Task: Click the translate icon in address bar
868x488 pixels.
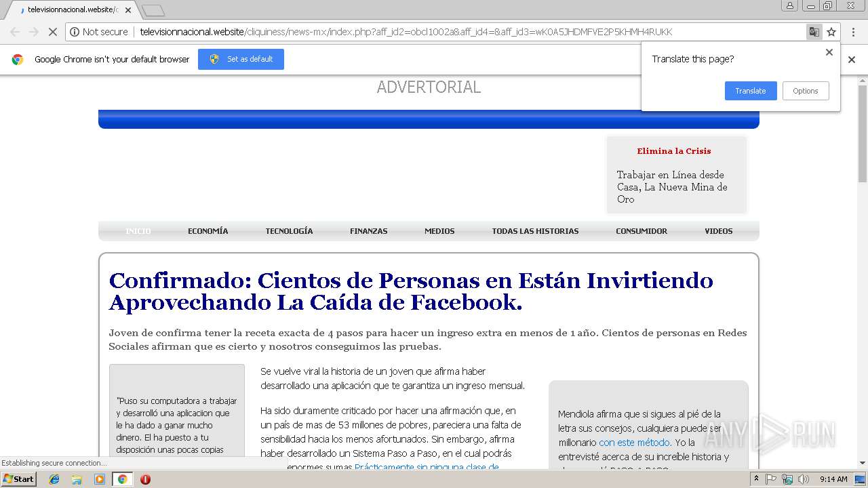Action: tap(814, 32)
